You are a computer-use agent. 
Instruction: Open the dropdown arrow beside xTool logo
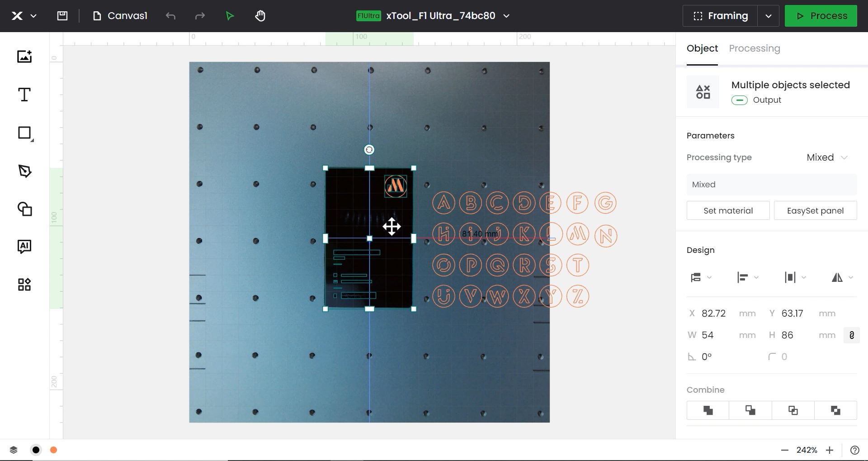pos(33,16)
